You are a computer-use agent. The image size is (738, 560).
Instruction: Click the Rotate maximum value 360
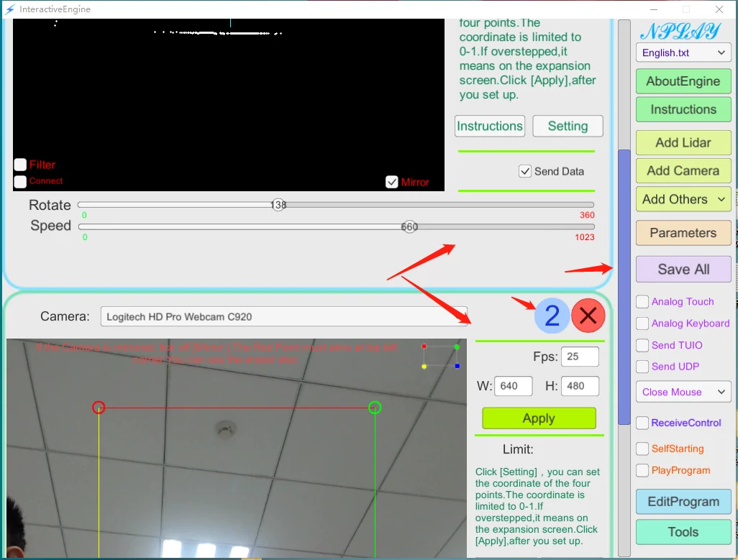coord(587,215)
